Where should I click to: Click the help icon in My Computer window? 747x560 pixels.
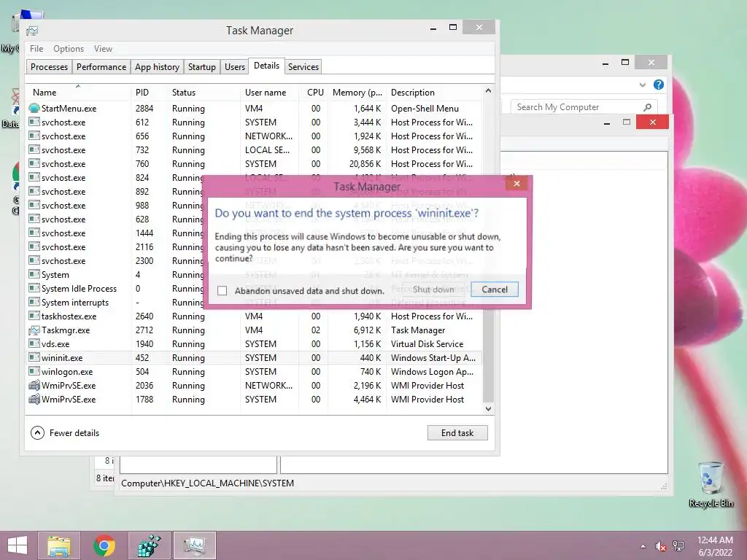coord(659,85)
